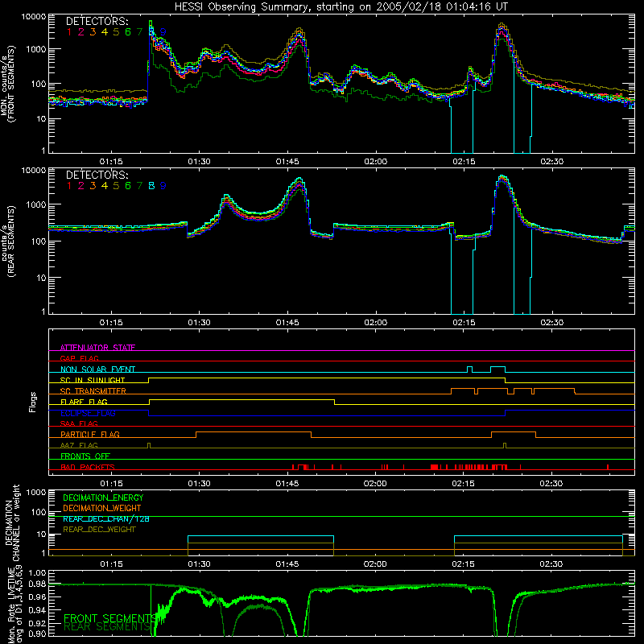Select green detector 6 in rear segments legend
Image resolution: width=644 pixels, height=644 pixels.
tap(128, 186)
